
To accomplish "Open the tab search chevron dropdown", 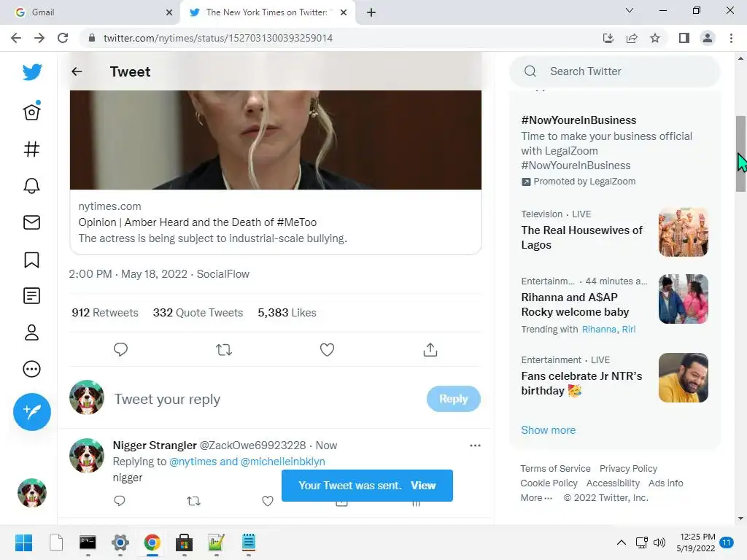I will tap(630, 10).
